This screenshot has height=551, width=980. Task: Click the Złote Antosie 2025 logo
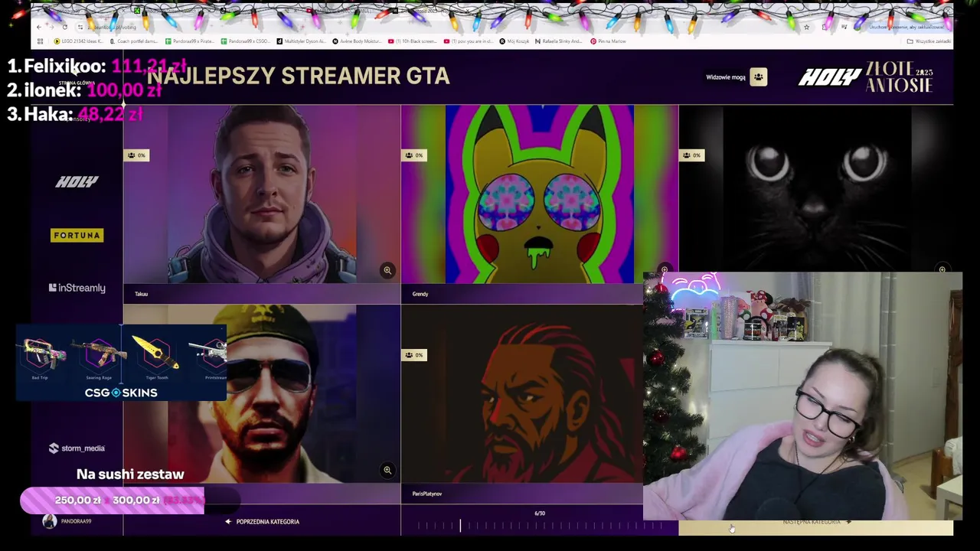point(899,77)
